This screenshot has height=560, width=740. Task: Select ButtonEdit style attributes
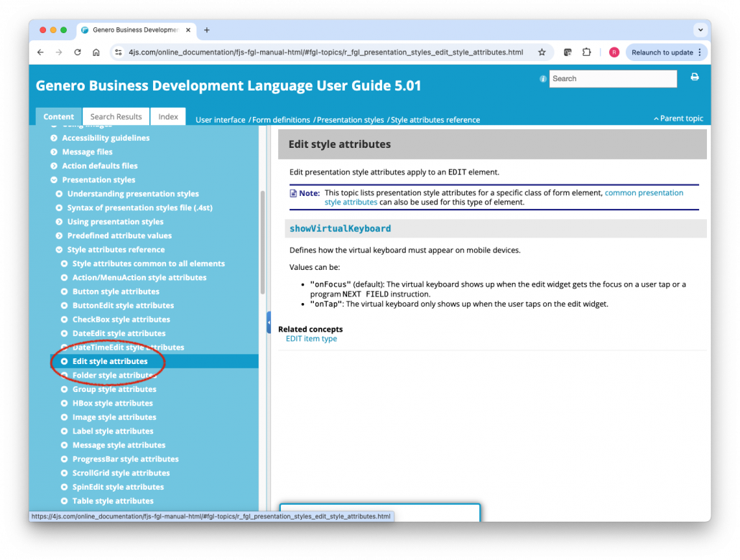pyautogui.click(x=123, y=306)
